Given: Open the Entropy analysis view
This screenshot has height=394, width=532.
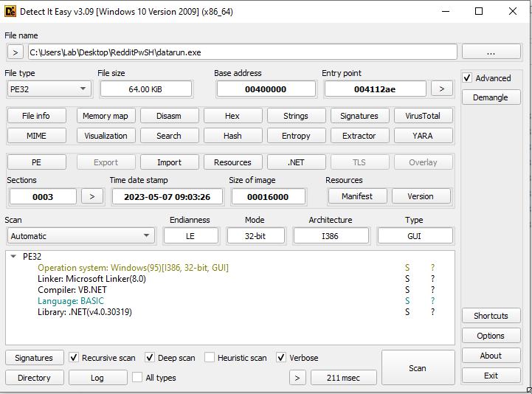Looking at the screenshot, I should [296, 136].
